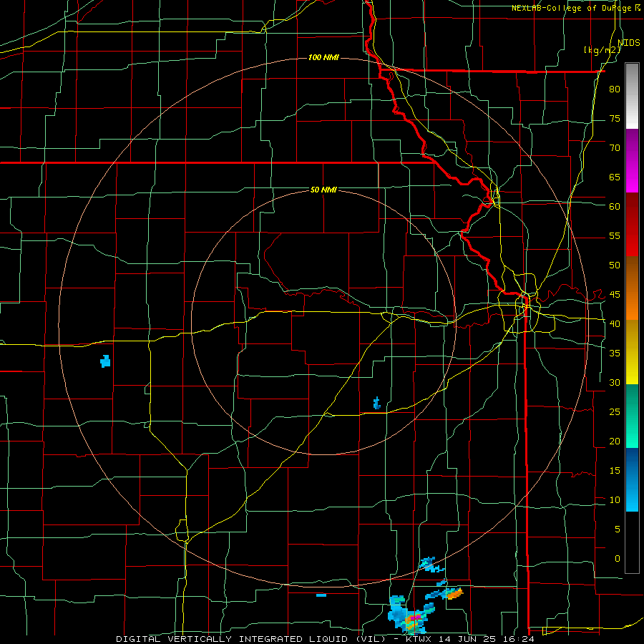Select the yellow segment of the color bar

click(632, 352)
